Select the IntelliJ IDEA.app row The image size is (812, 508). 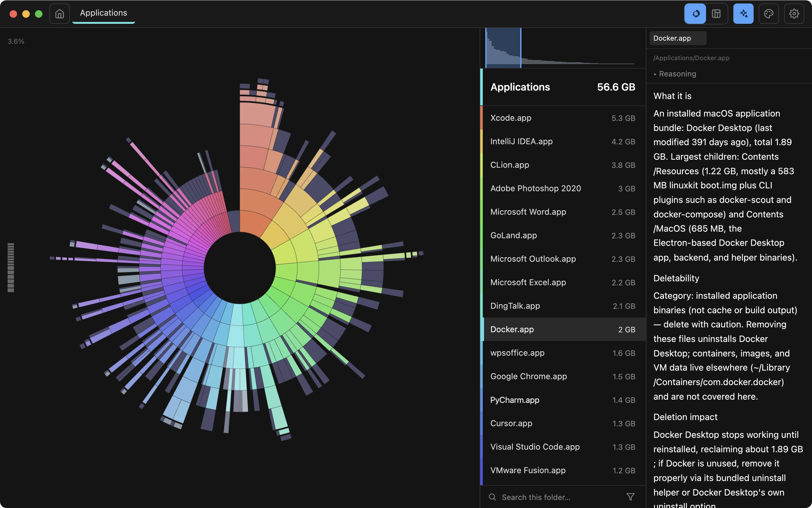coord(563,142)
